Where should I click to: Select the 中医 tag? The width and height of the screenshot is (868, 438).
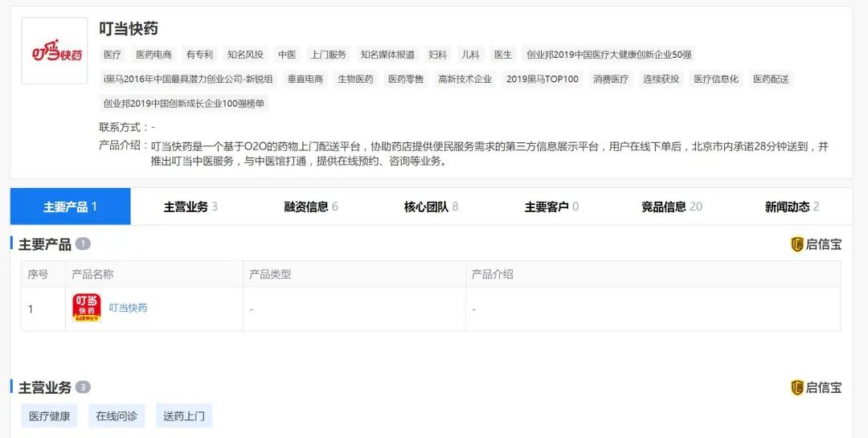[287, 55]
